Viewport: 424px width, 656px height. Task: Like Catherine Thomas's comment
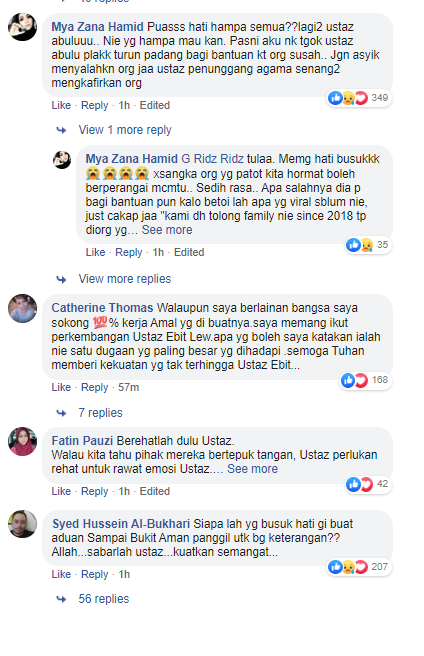coord(61,387)
